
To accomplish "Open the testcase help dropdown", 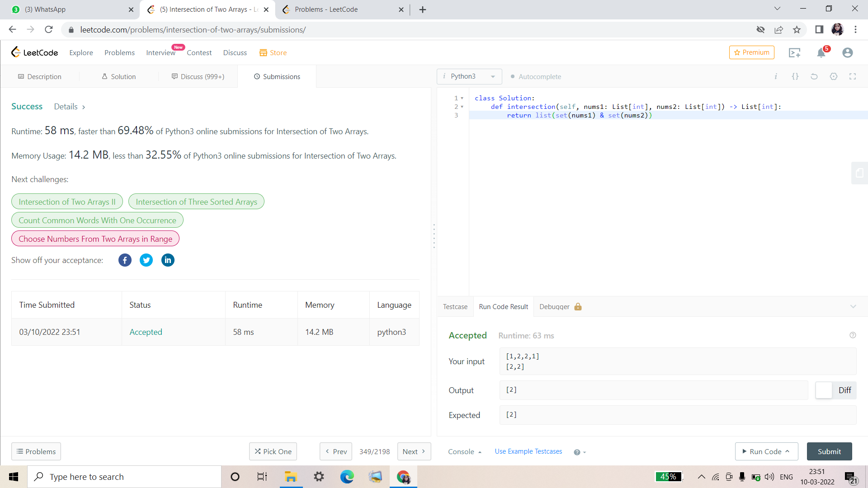I will pos(580,452).
